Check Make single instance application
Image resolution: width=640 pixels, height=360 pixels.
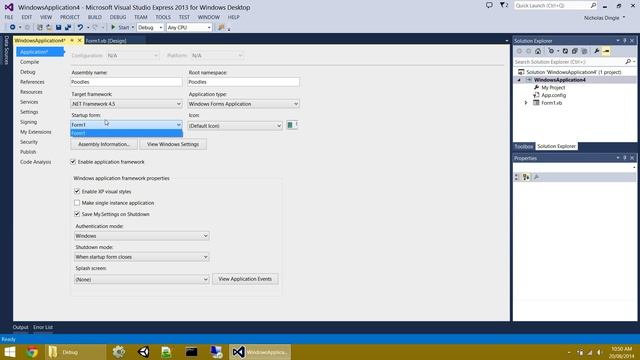point(77,203)
